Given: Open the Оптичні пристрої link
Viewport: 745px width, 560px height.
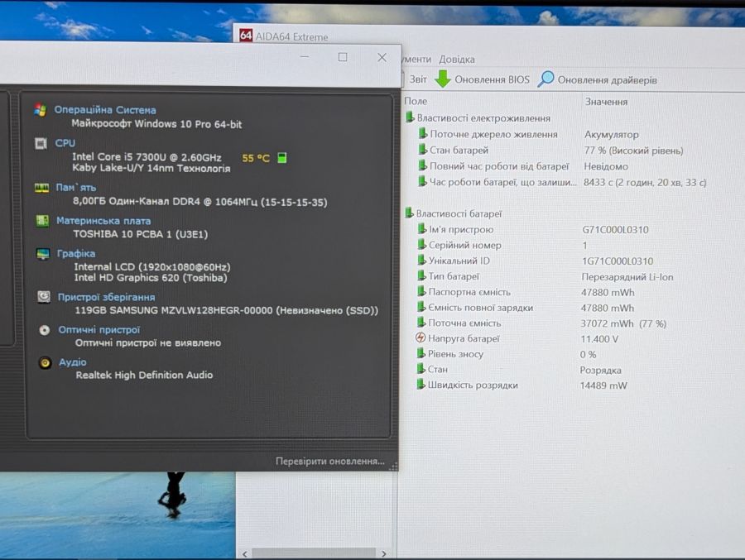Looking at the screenshot, I should coord(99,330).
